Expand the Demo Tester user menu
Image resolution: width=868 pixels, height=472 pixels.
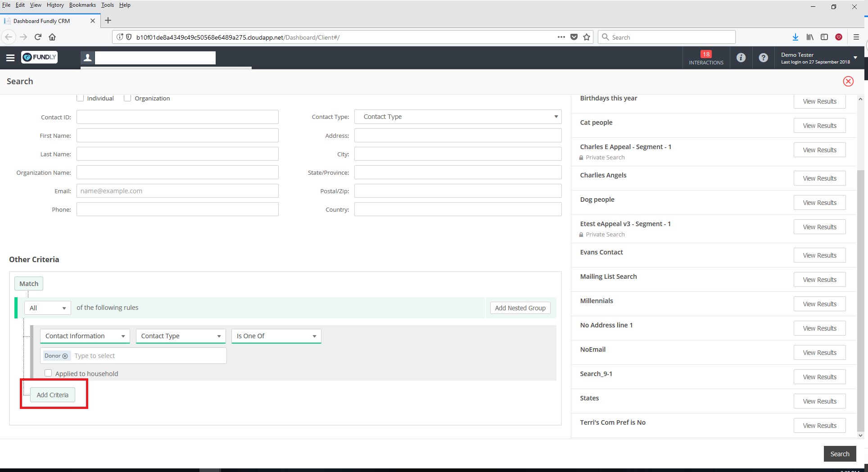coord(818,58)
